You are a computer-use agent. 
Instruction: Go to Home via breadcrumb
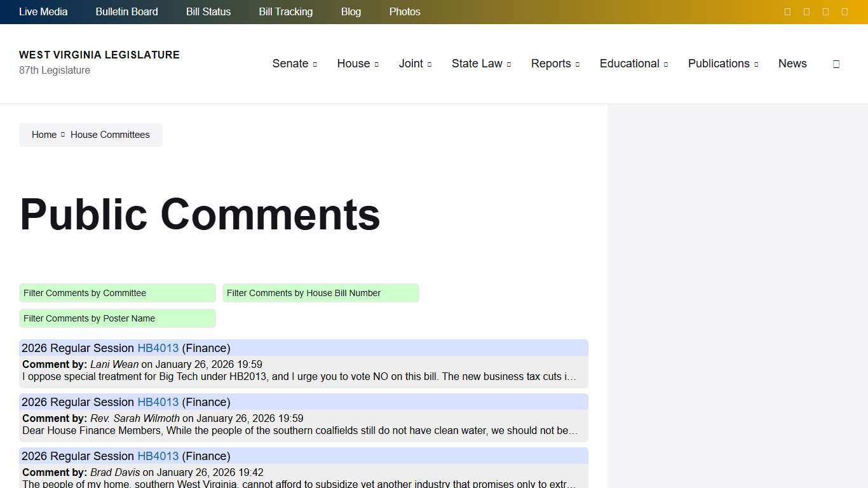[x=44, y=135]
